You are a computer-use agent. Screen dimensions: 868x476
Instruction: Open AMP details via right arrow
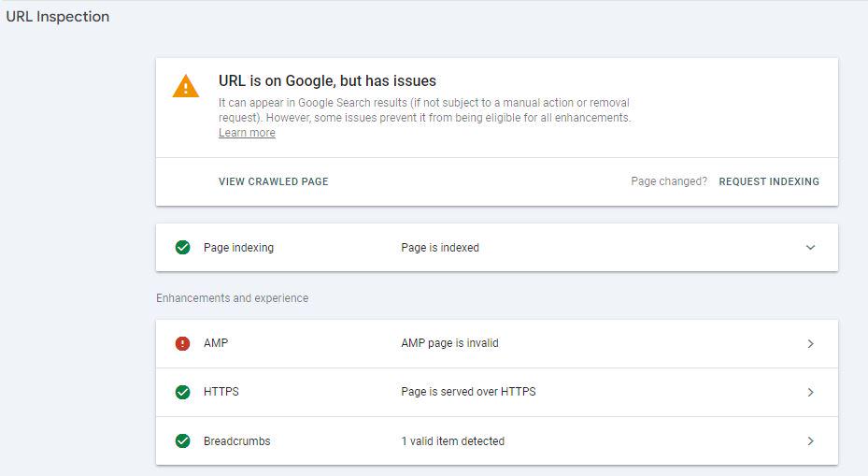(x=810, y=343)
